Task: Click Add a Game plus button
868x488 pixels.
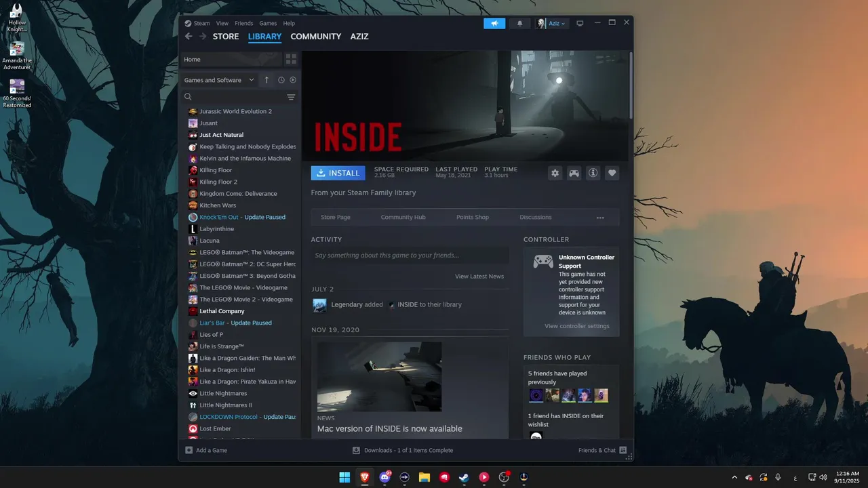Action: pos(206,450)
